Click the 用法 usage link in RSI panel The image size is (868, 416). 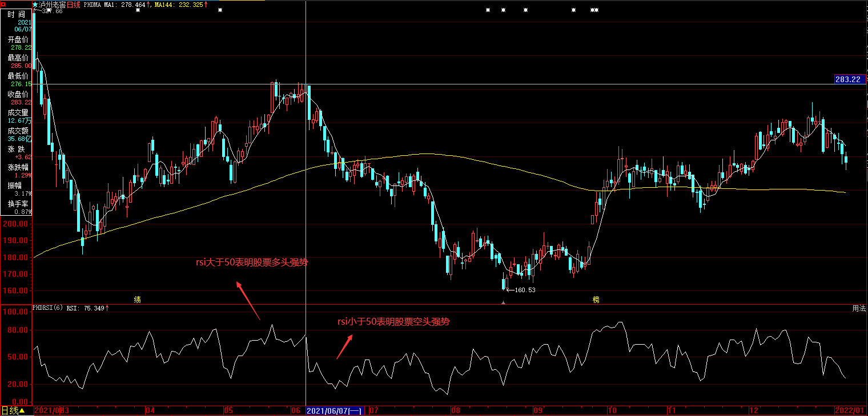click(859, 308)
